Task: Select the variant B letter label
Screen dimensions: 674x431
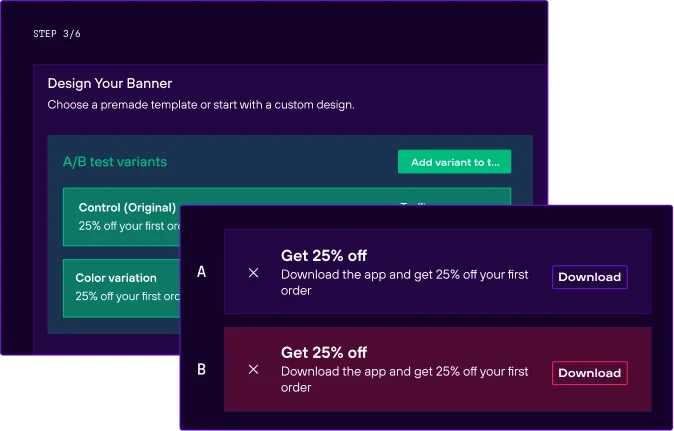Action: tap(202, 369)
